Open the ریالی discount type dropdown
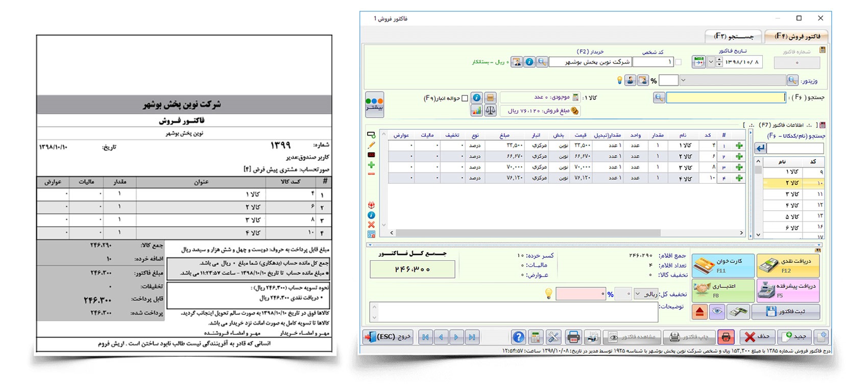The width and height of the screenshot is (868, 392). 646,294
